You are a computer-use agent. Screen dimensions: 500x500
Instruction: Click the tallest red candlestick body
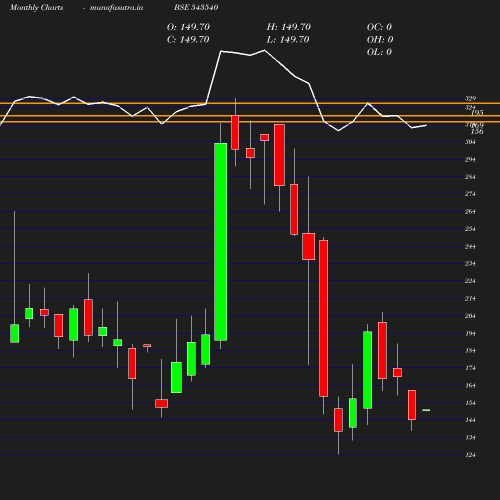[323, 318]
